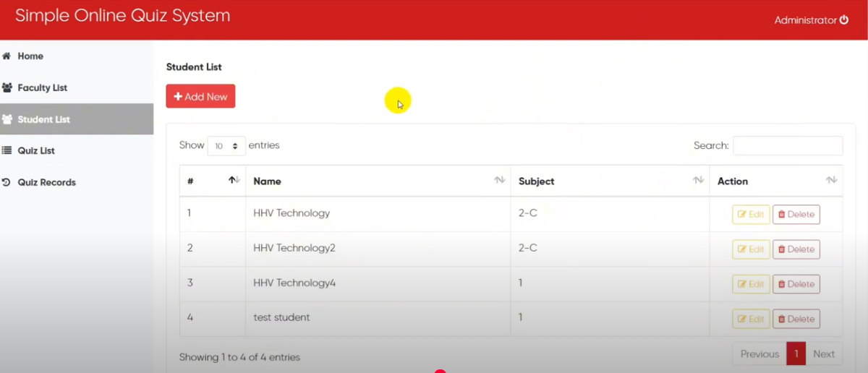Click the Quiz Records history icon

click(7, 183)
